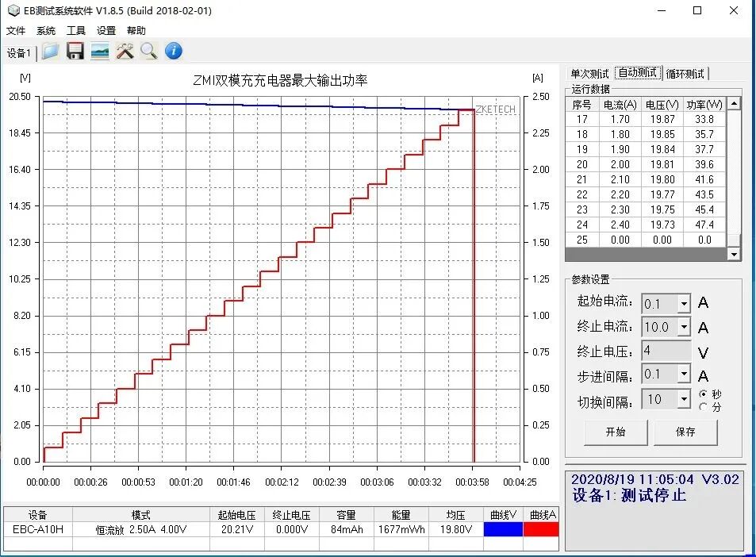
Task: Open the 文件 menu
Action: point(15,30)
